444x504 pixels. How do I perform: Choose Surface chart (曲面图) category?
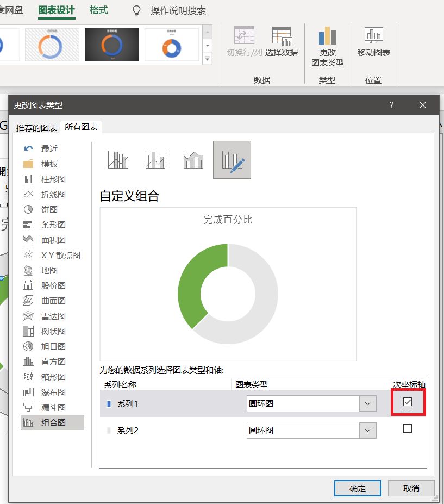point(52,301)
